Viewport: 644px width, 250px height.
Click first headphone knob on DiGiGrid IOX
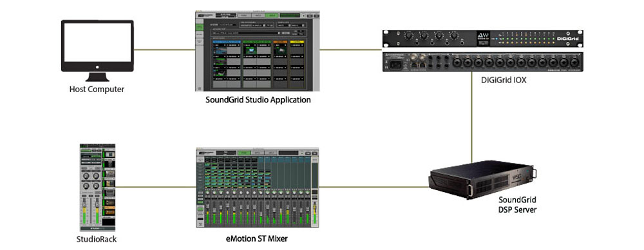pos(409,35)
